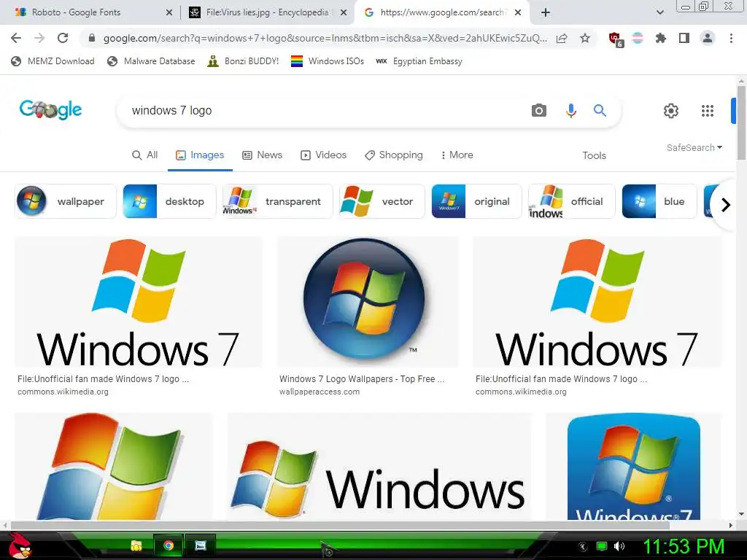Open wallpaperaccess.com source link

click(320, 392)
